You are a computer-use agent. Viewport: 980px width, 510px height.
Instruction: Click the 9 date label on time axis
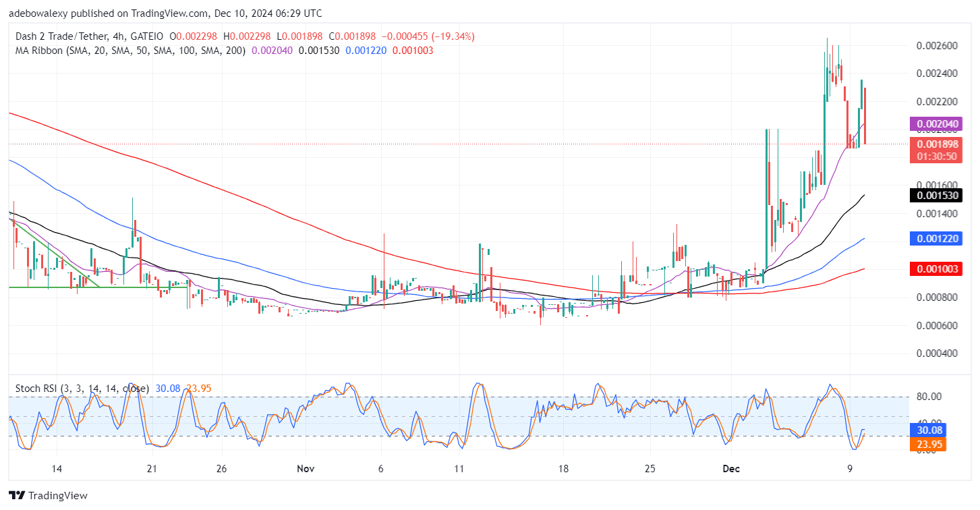[850, 469]
